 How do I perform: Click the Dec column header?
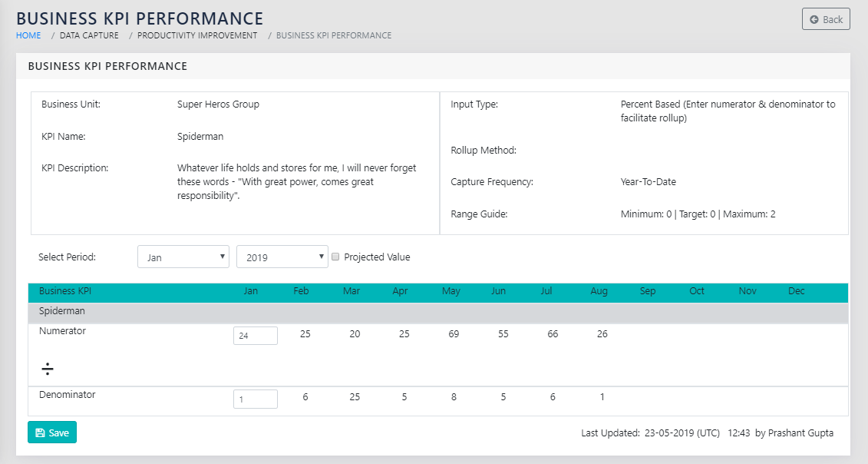point(797,291)
